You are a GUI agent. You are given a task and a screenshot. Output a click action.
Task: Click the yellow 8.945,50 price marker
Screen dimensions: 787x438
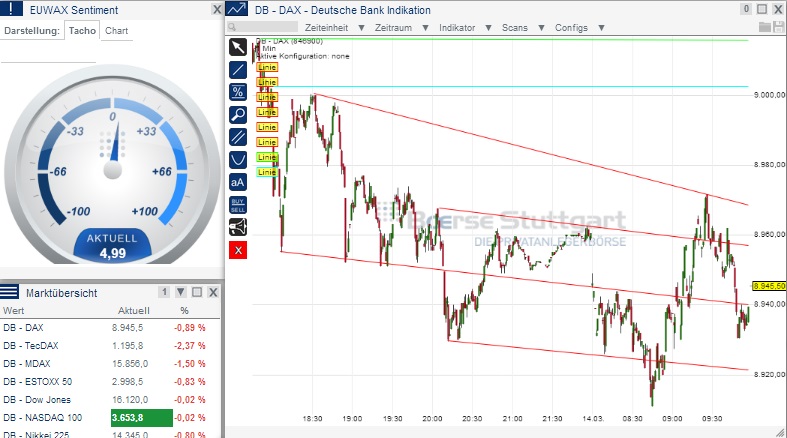[x=769, y=286]
